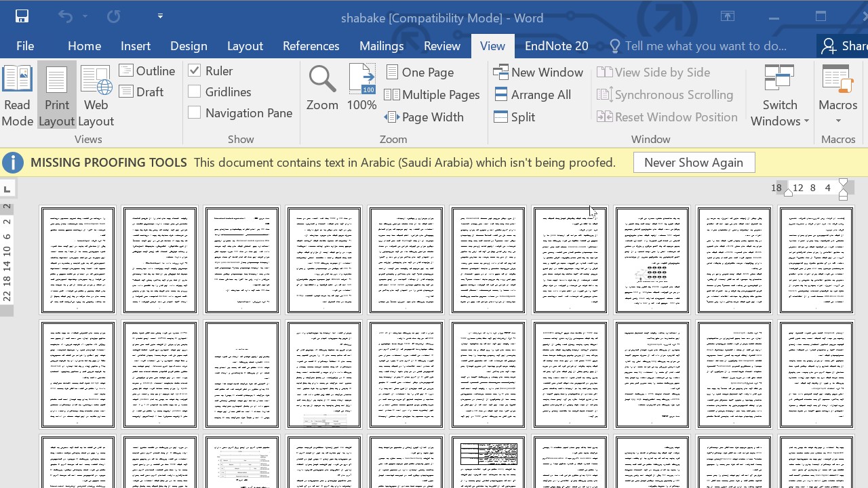This screenshot has width=868, height=488.
Task: Open the Macros dropdown
Action: [x=838, y=96]
